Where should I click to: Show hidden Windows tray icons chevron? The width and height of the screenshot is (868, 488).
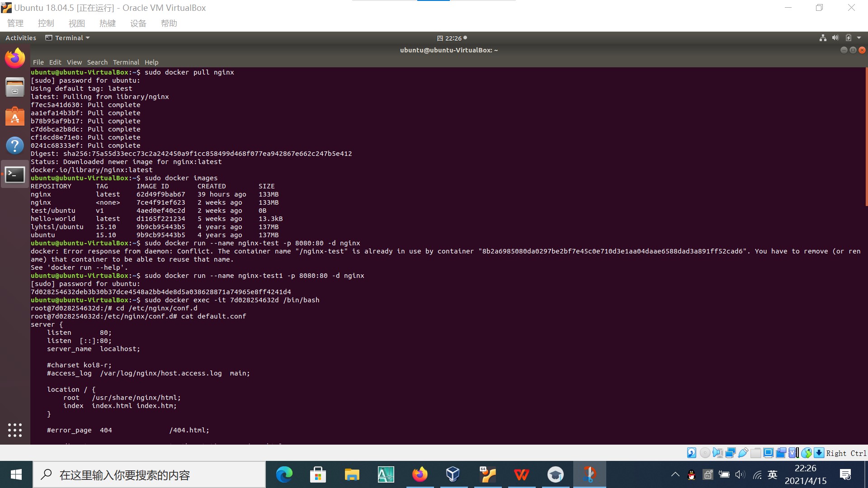[x=675, y=474]
